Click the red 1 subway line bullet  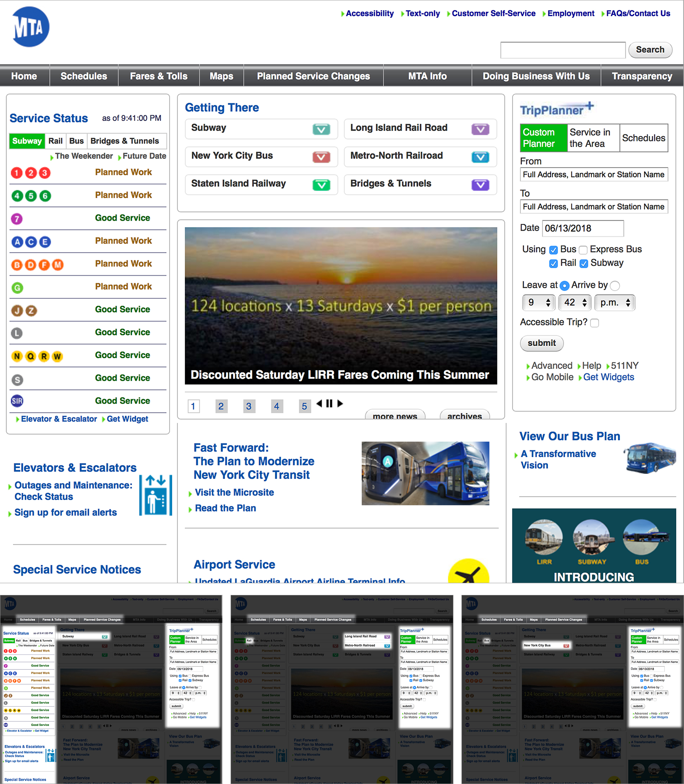coord(16,173)
